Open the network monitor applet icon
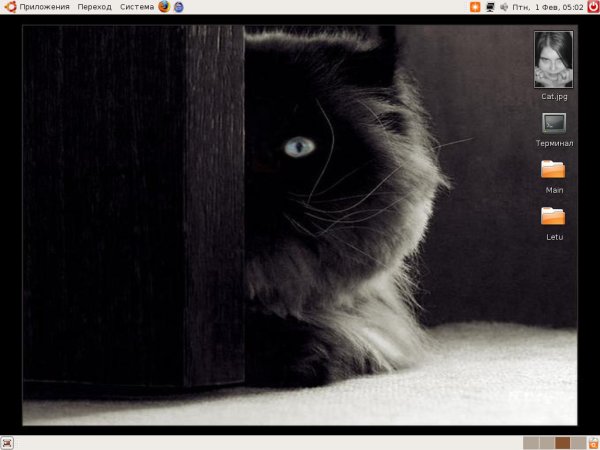This screenshot has width=600, height=450. pyautogui.click(x=490, y=7)
